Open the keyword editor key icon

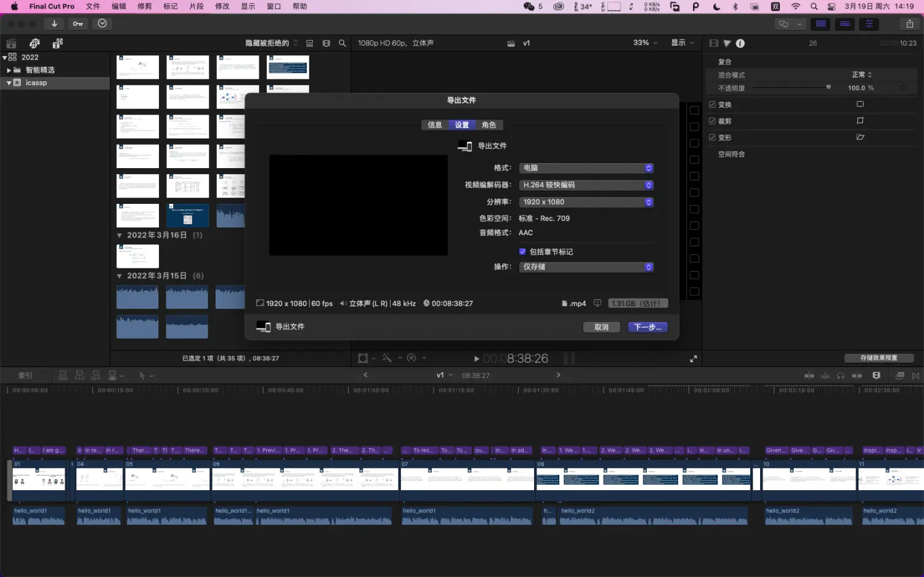78,24
